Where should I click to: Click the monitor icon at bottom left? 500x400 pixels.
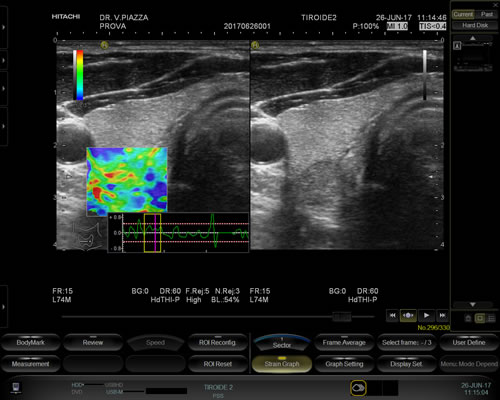(16, 387)
